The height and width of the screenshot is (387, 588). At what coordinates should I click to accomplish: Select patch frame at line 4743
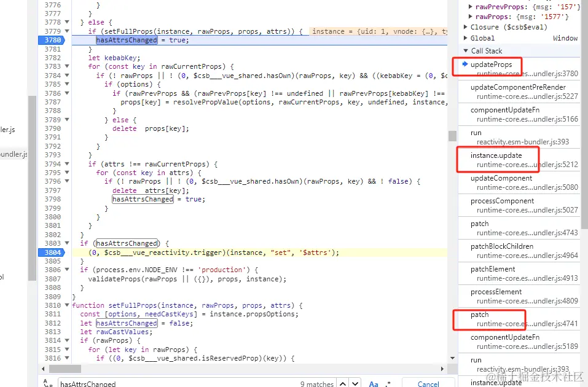tap(519, 228)
